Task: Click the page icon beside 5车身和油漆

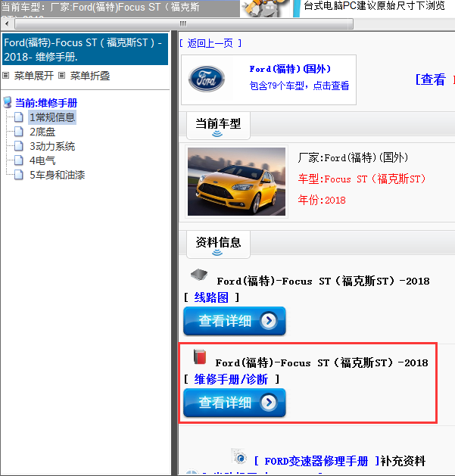Action: coord(18,175)
